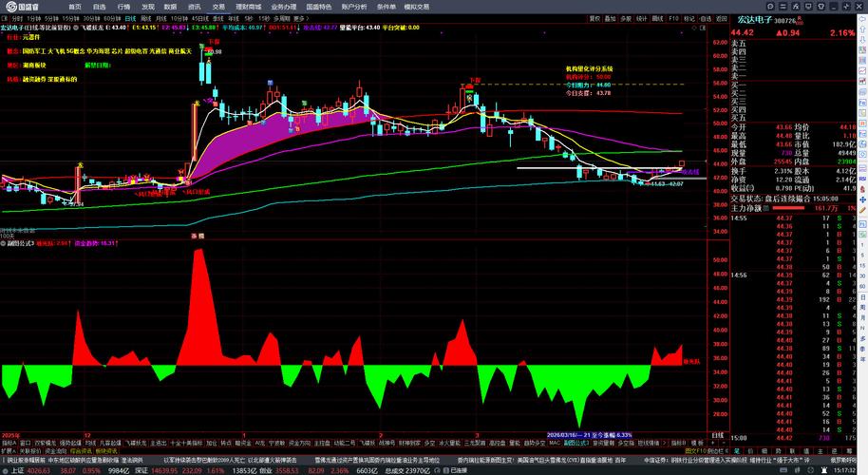Switch chart to 分时 intraday period
The height and width of the screenshot is (475, 868).
point(18,19)
